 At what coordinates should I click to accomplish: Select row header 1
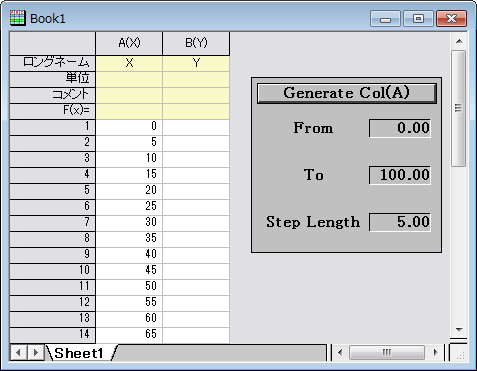click(x=53, y=127)
